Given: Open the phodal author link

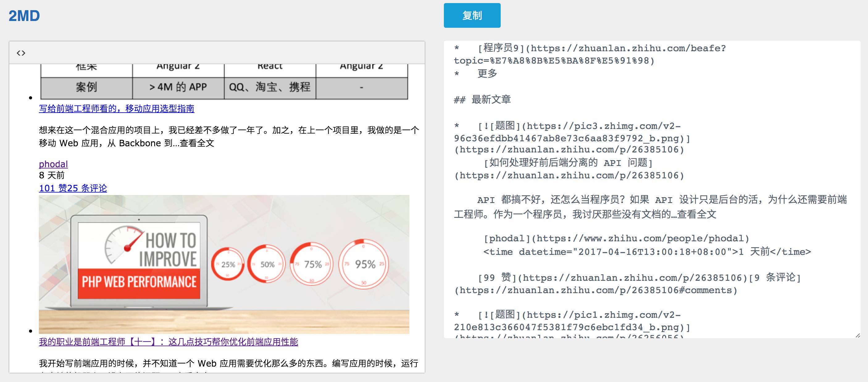Looking at the screenshot, I should coord(53,164).
